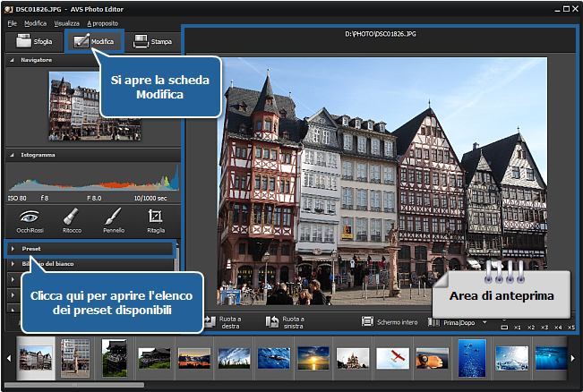Select the OcchiRossi red-eye tool

pyautogui.click(x=30, y=221)
